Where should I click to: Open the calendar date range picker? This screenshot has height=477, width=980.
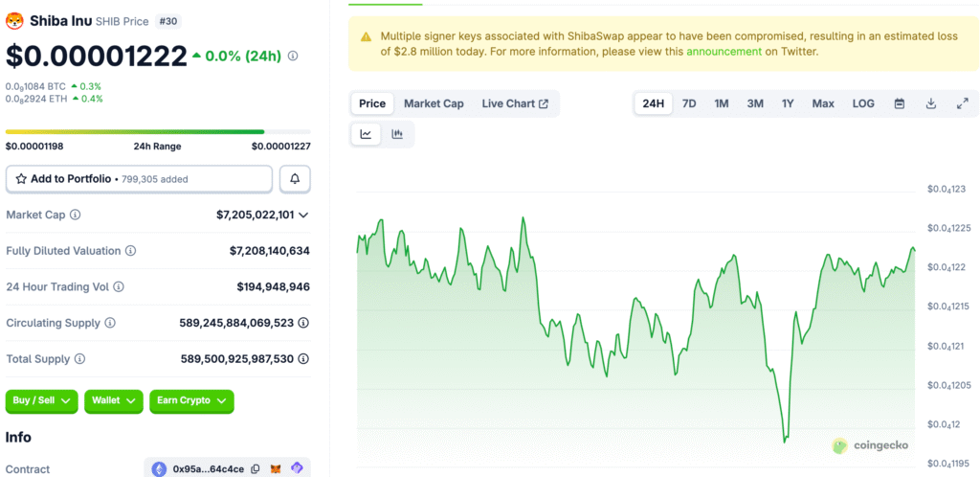[x=900, y=103]
